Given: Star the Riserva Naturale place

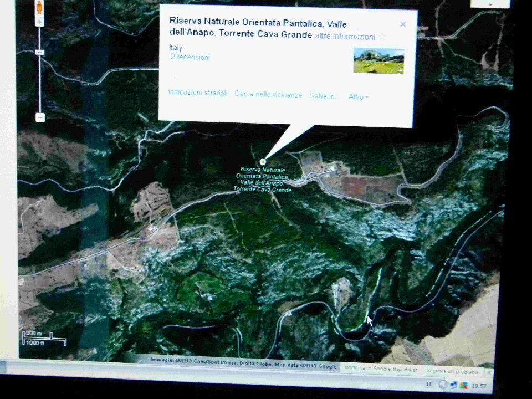Looking at the screenshot, I should pos(382,37).
